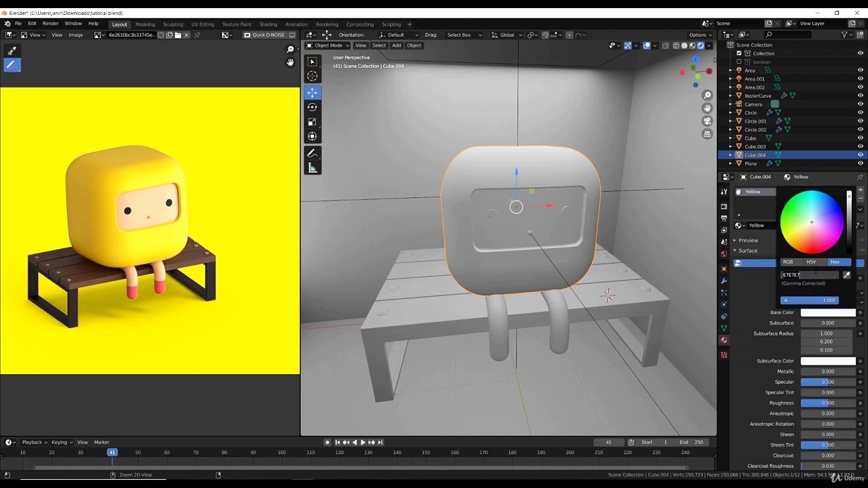Image resolution: width=868 pixels, height=488 pixels.
Task: Collapse the Surface panel
Action: point(748,251)
